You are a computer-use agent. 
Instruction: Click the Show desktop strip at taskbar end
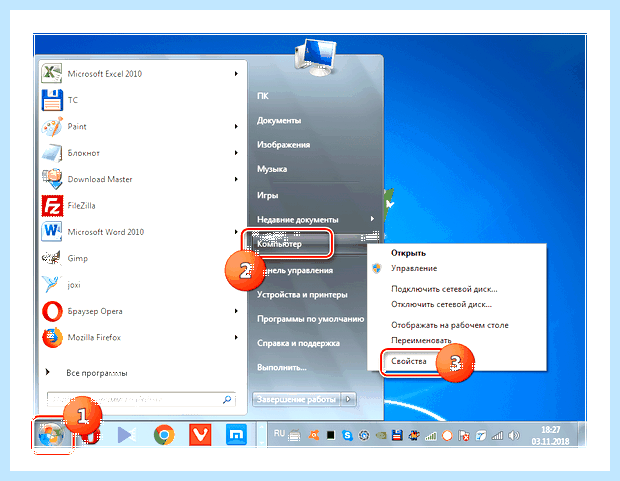[x=582, y=435]
